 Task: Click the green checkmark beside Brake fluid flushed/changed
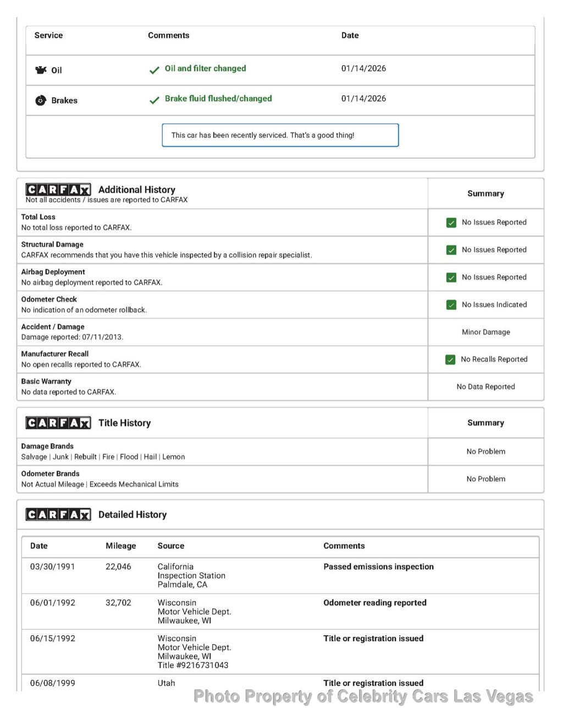click(154, 100)
